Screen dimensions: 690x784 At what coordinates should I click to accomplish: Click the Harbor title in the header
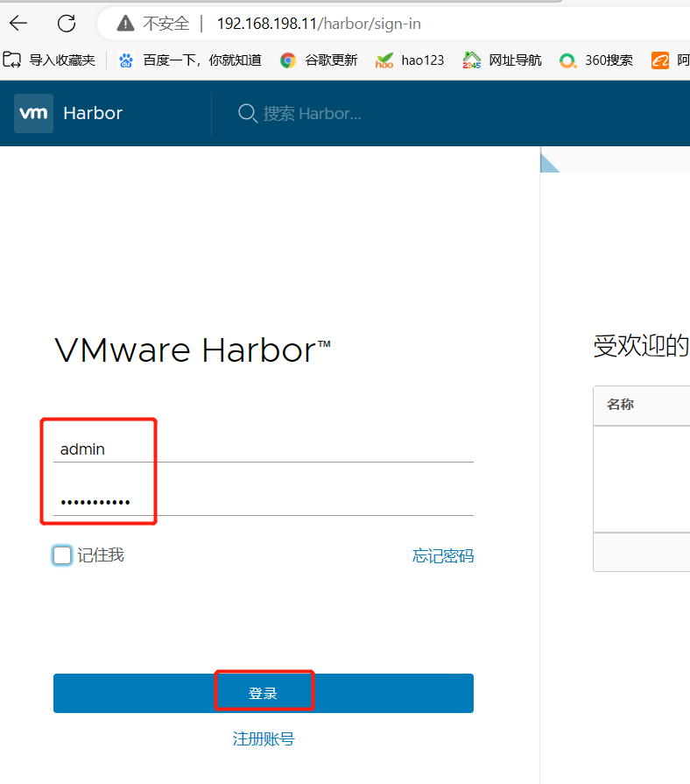click(x=93, y=113)
